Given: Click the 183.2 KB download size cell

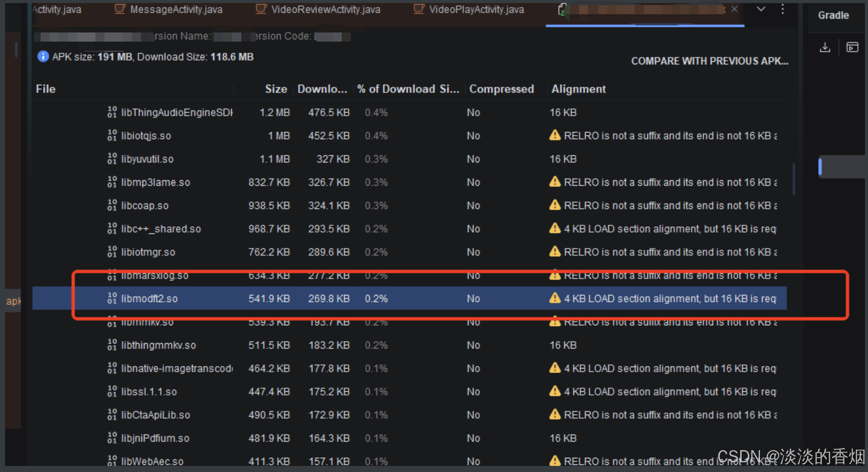Looking at the screenshot, I should [x=329, y=346].
